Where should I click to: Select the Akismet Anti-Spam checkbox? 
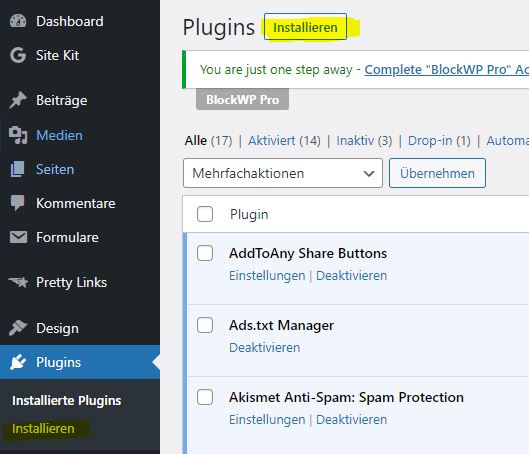pyautogui.click(x=205, y=397)
